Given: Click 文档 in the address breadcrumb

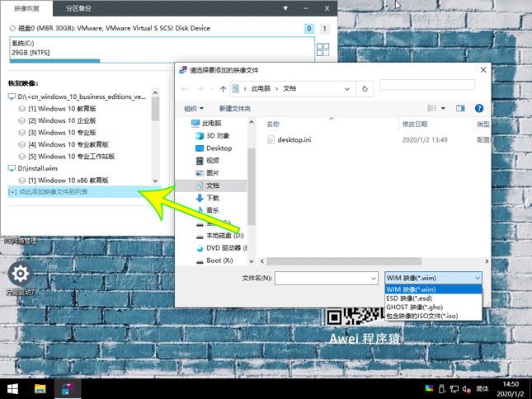Looking at the screenshot, I should click(x=290, y=88).
